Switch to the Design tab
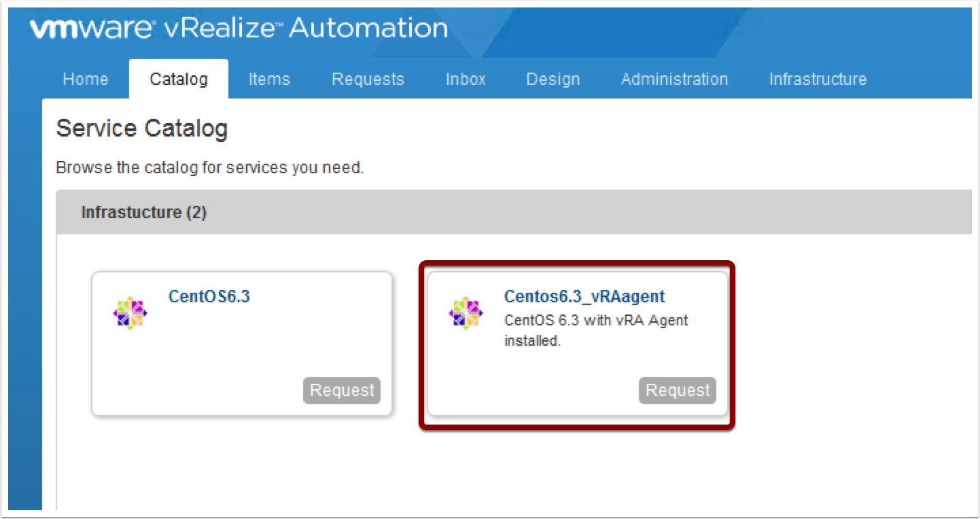 tap(553, 79)
